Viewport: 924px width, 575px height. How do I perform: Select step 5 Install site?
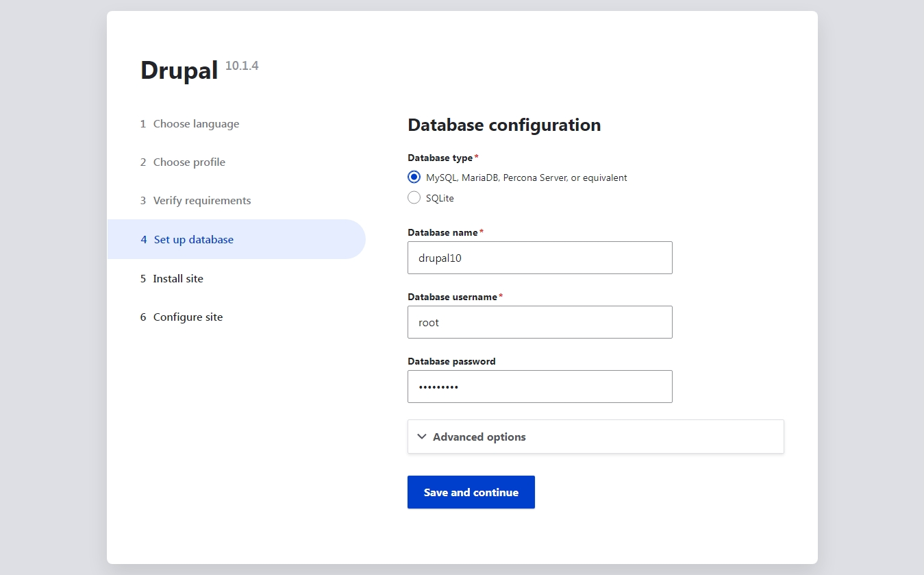point(178,279)
